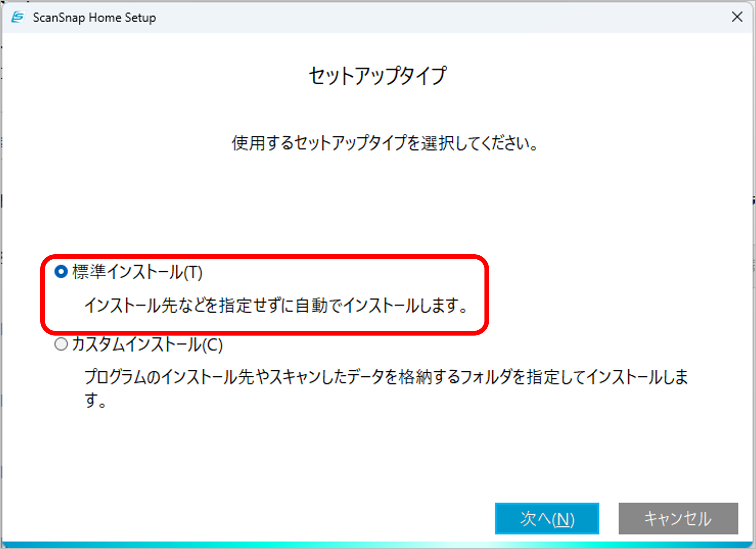Select the カスタムインストール radio button

click(61, 344)
